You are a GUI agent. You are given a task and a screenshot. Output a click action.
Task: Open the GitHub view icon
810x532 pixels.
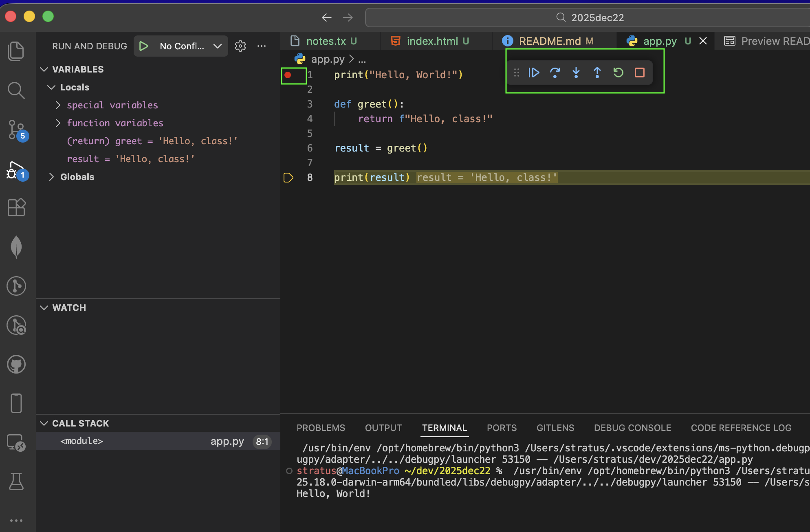(16, 364)
